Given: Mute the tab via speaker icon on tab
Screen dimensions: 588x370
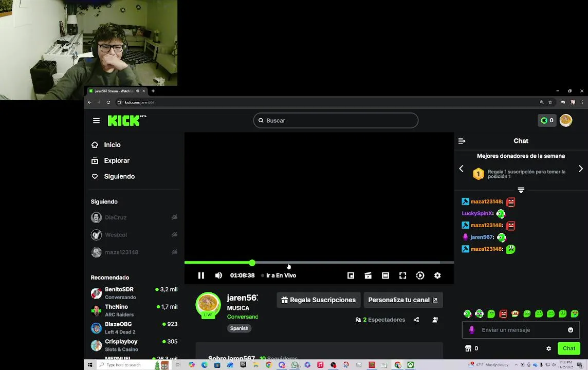Looking at the screenshot, I should click(x=137, y=91).
